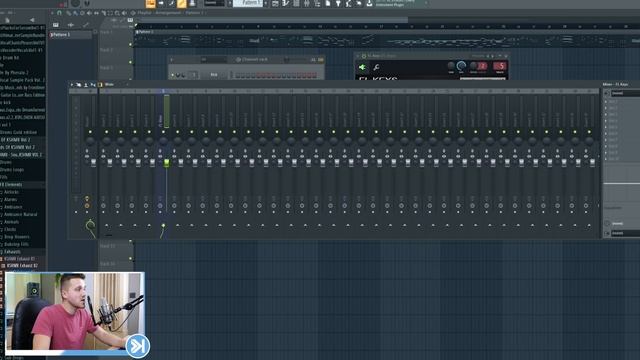Click the red 5 number in FL Keys window
This screenshot has width=640, height=360.
[x=500, y=66]
